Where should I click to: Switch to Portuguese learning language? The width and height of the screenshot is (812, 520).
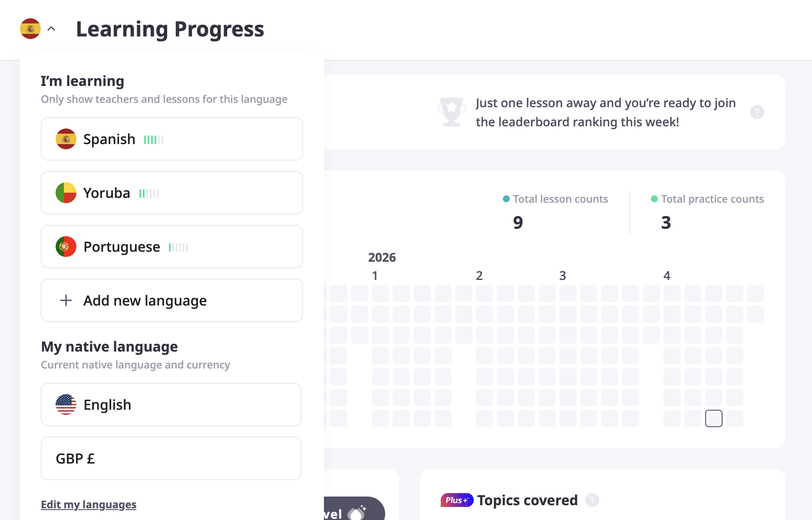[172, 247]
